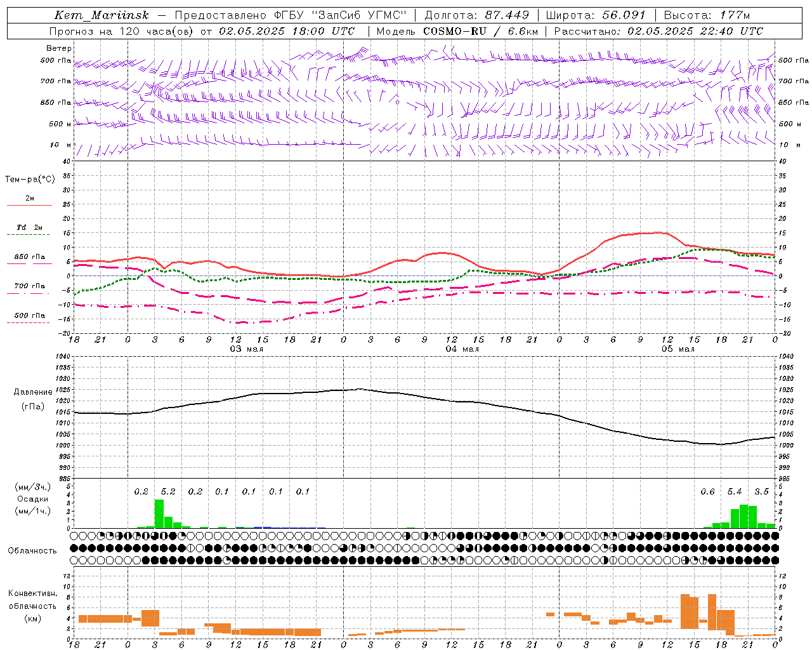Click the '(мм/3ч.)' precipitation unit label
Image resolution: width=812 pixels, height=650 pixels.
[x=32, y=487]
